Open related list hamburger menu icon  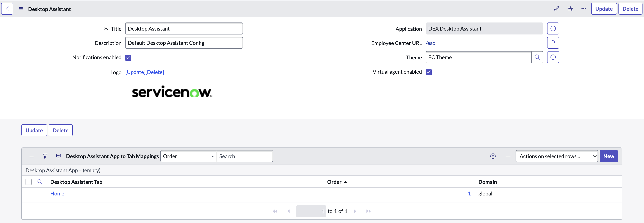click(32, 156)
